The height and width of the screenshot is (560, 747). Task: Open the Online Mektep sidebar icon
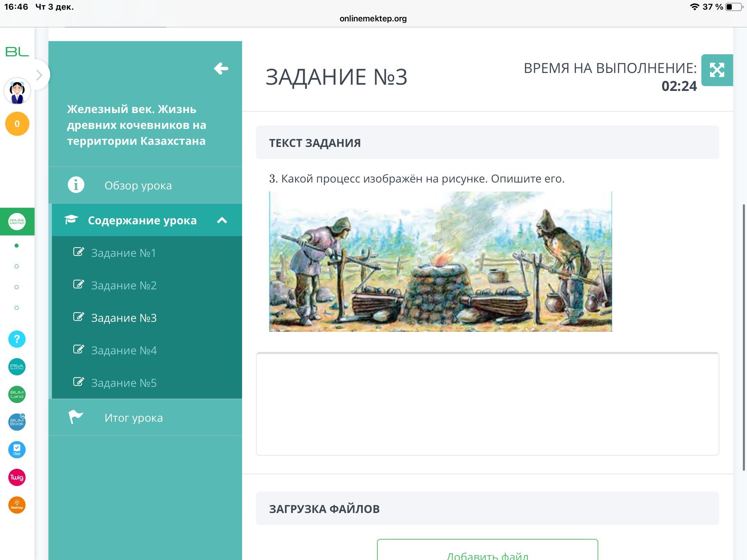(x=17, y=222)
